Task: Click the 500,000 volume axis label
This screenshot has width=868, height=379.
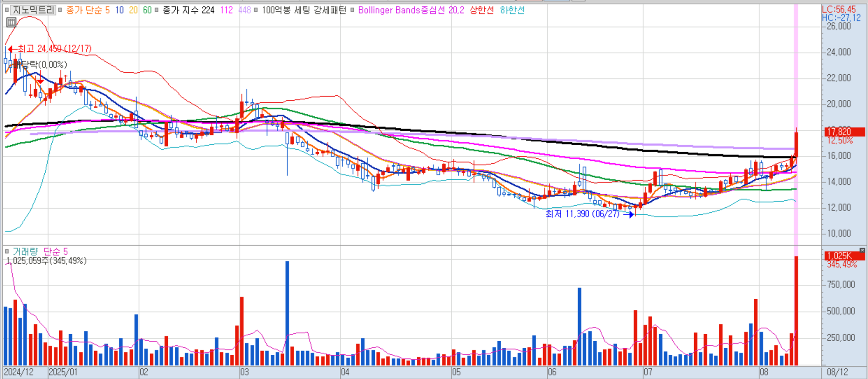Action: coord(841,311)
